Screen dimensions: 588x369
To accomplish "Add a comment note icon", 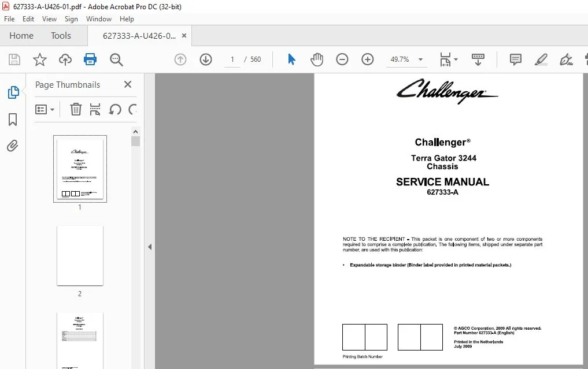I will pyautogui.click(x=516, y=59).
